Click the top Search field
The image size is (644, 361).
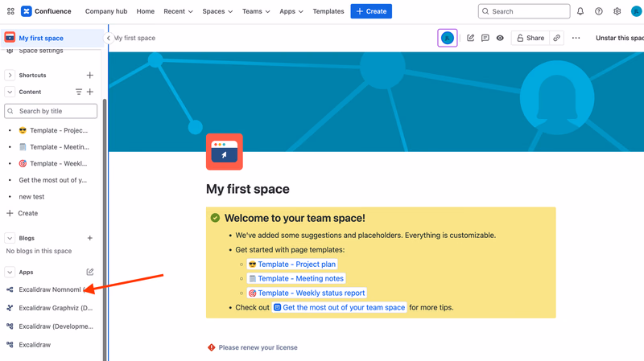click(x=524, y=11)
